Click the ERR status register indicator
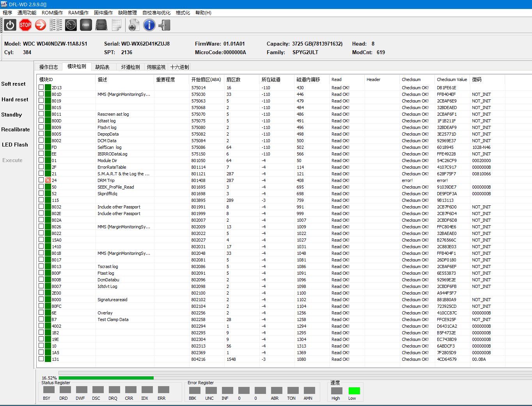The image size is (532, 406). [163, 390]
